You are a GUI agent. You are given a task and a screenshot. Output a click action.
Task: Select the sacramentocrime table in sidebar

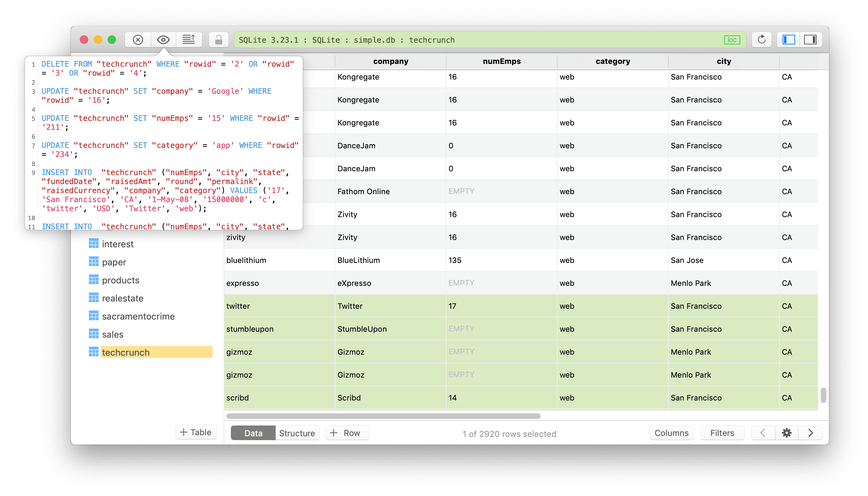[138, 316]
